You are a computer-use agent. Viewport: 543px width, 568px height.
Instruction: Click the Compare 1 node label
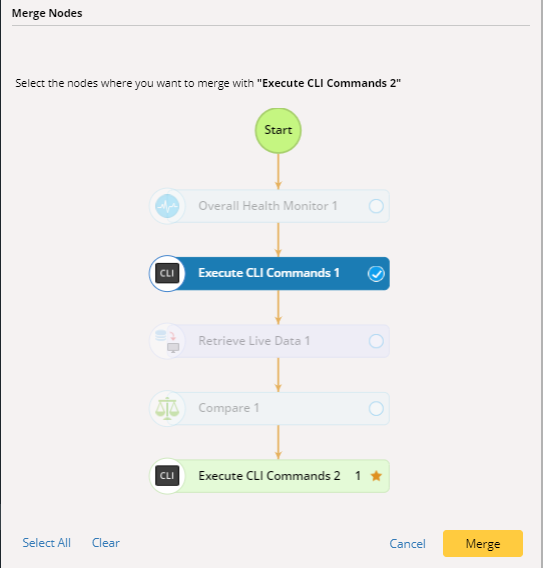pos(229,408)
